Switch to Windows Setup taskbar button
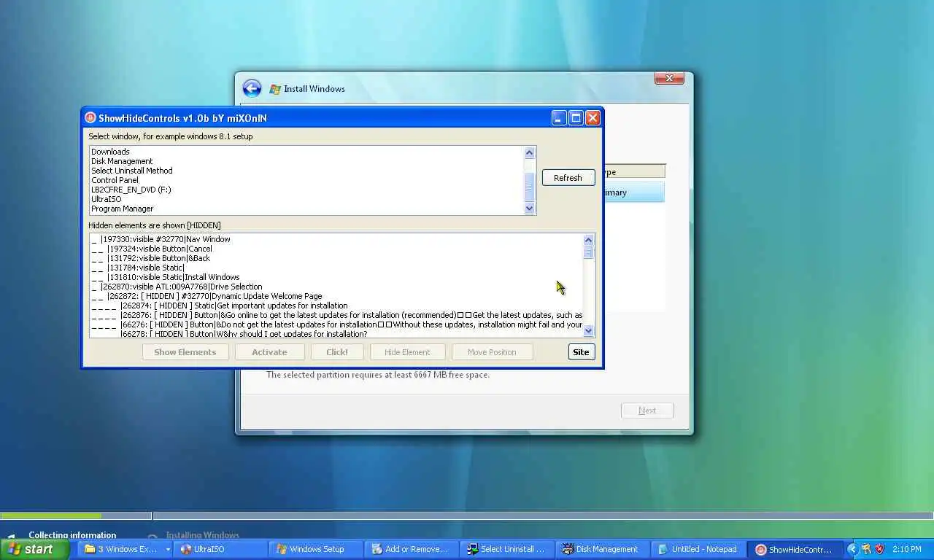The width and height of the screenshot is (934, 560). [316, 549]
